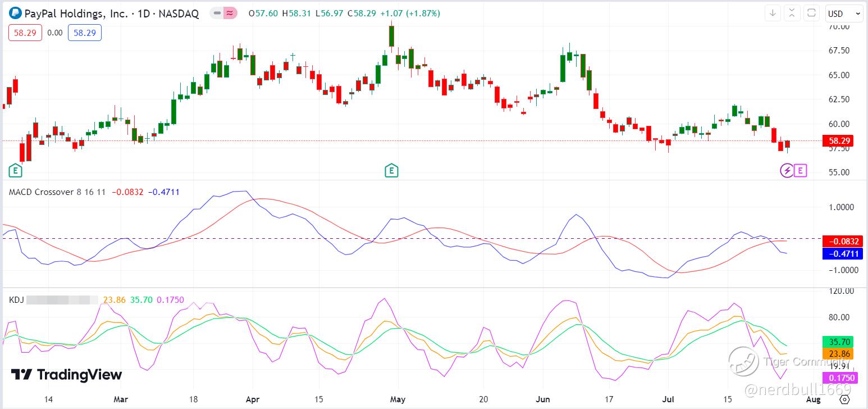Click the 1.0000 MACD axis label

[x=840, y=207]
